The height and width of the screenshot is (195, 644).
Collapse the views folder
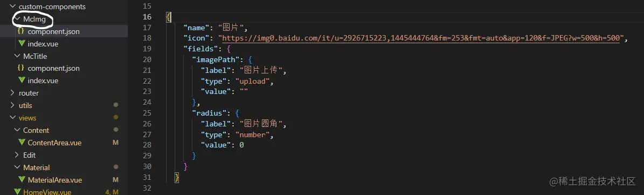click(12, 118)
